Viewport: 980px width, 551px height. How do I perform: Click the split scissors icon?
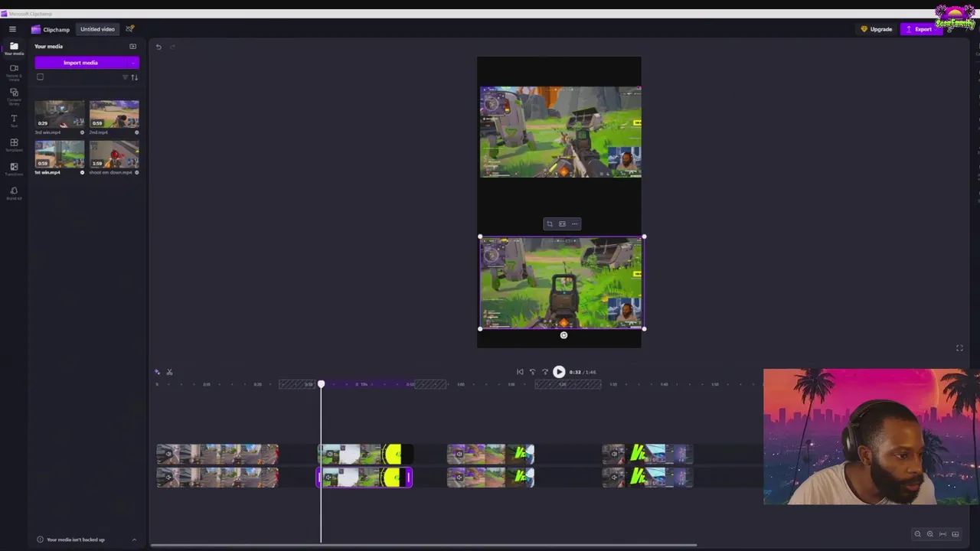169,372
